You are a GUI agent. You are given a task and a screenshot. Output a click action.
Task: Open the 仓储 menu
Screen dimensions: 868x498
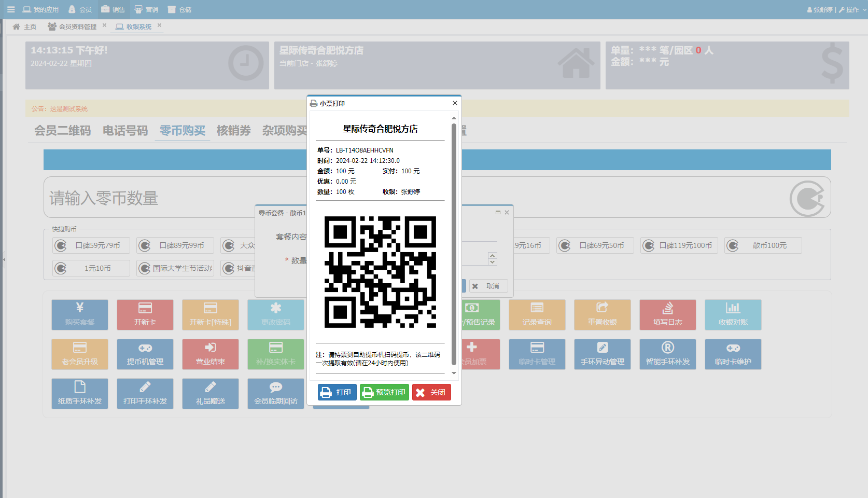pyautogui.click(x=179, y=9)
